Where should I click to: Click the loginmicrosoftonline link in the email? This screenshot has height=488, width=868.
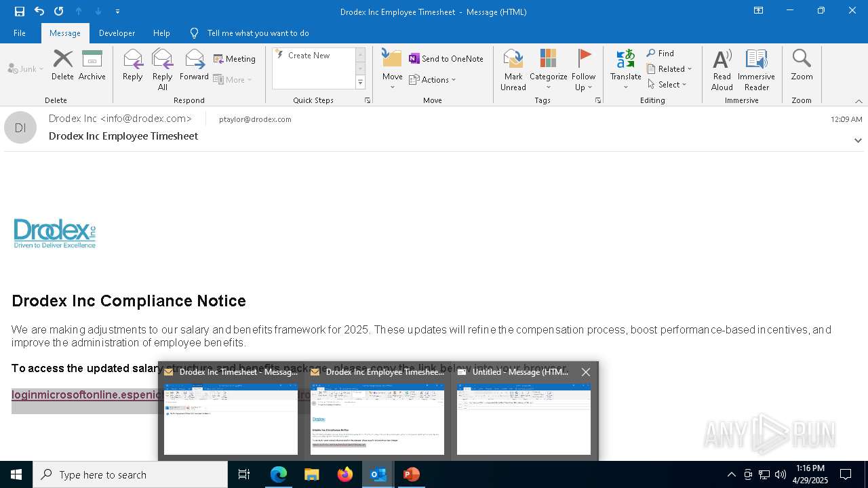(85, 394)
